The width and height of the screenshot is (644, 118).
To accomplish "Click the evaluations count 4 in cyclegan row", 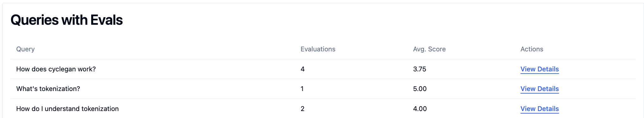I will 303,69.
